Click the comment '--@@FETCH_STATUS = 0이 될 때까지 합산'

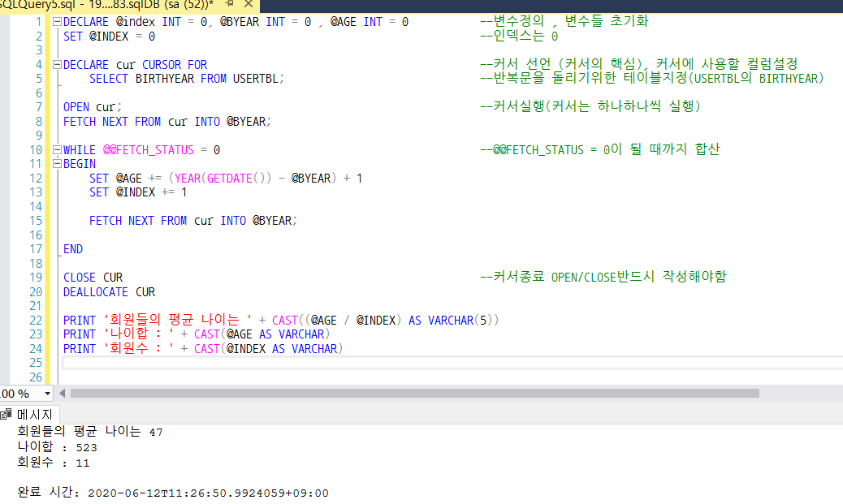point(599,149)
